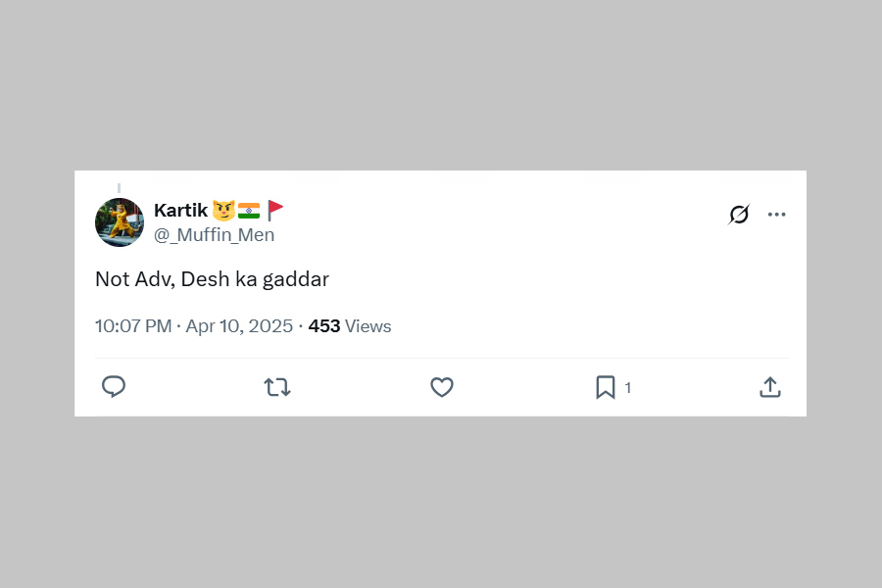882x588 pixels.
Task: Click the red triangular flag emoji
Action: (x=275, y=210)
